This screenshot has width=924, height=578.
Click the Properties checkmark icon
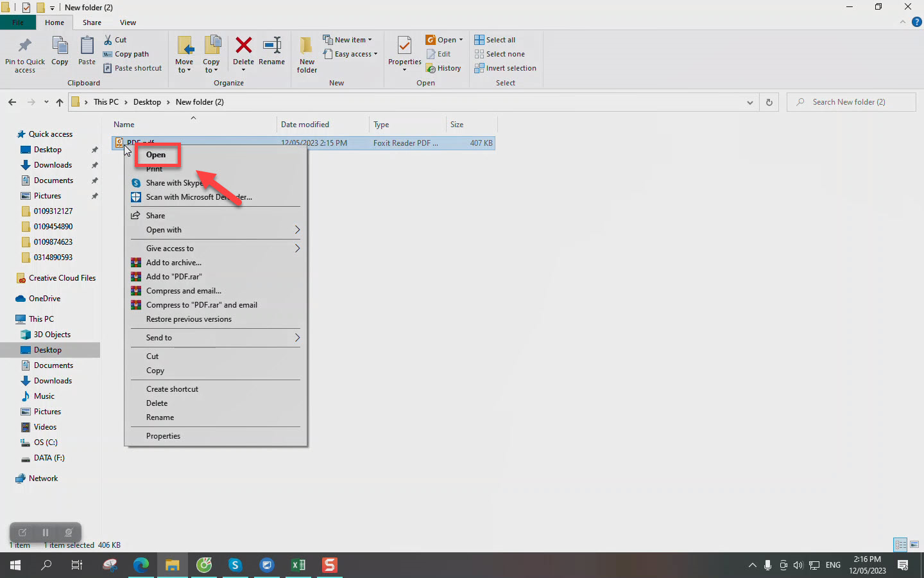point(404,46)
